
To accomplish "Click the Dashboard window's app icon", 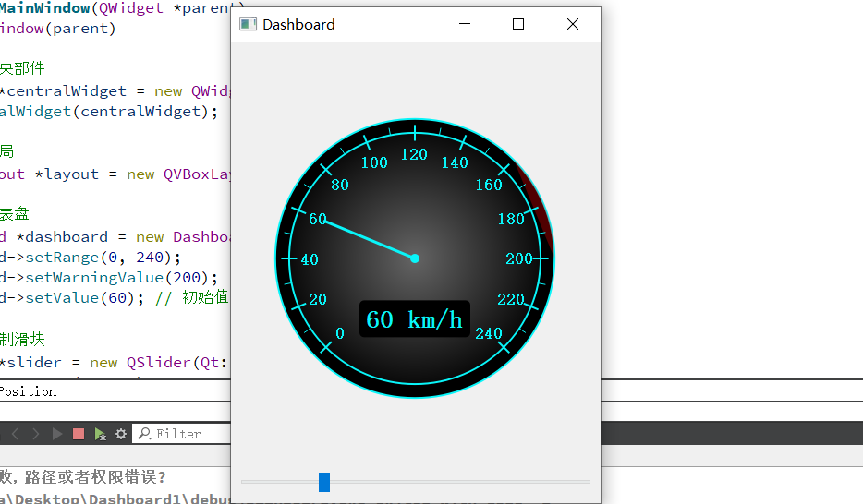I will tap(249, 24).
